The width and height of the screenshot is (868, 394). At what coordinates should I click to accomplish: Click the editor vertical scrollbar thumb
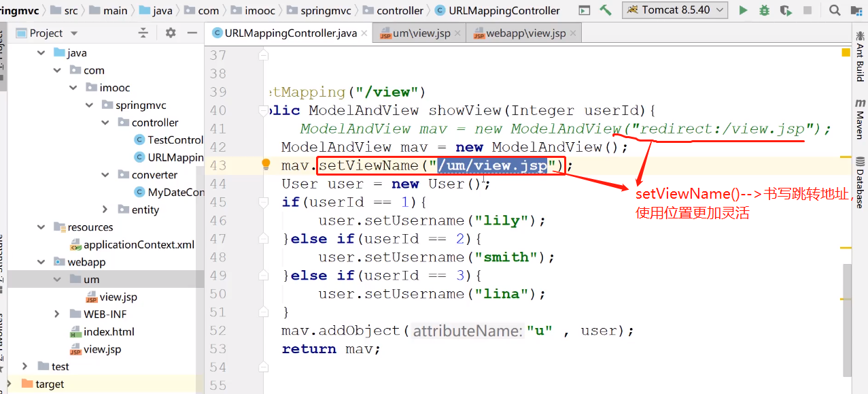846,320
